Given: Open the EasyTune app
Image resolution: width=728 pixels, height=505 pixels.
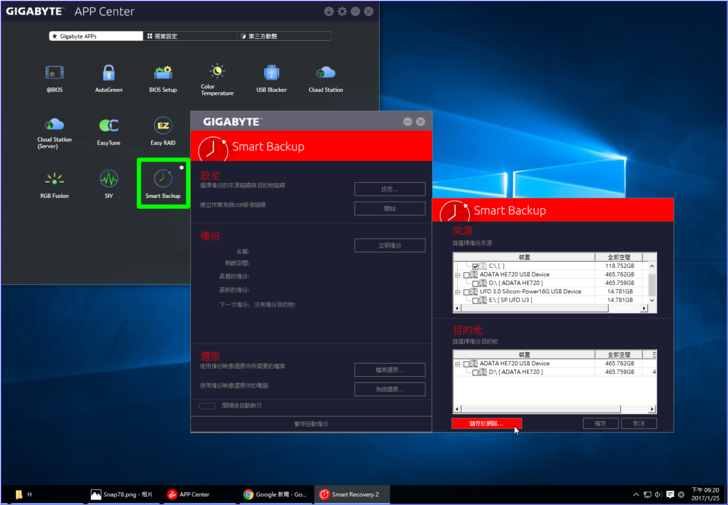Looking at the screenshot, I should click(108, 128).
